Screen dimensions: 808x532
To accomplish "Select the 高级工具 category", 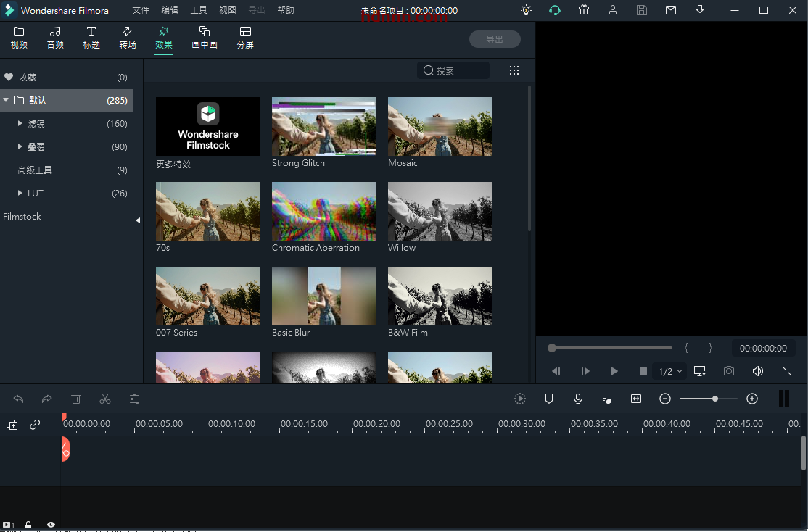I will (66, 170).
